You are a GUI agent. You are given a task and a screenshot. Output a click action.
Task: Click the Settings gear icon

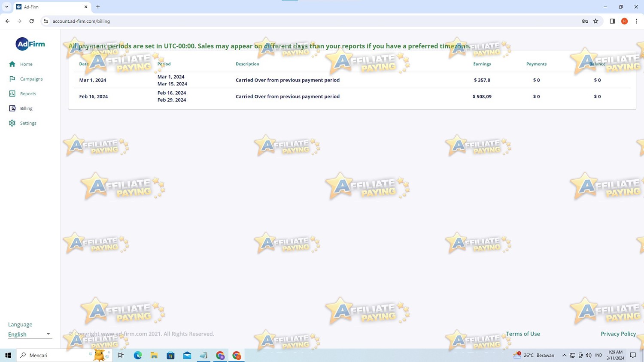coord(12,123)
